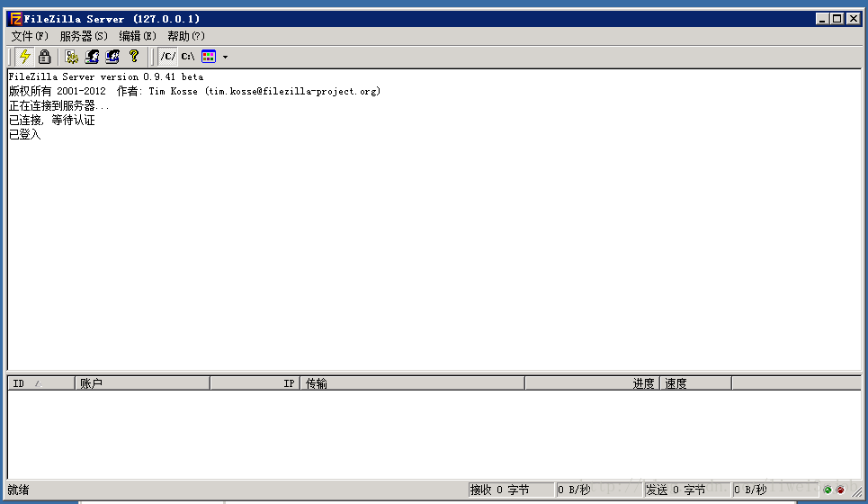Sort by 进度 column header
Viewport: 868px width, 504px height.
[592, 383]
